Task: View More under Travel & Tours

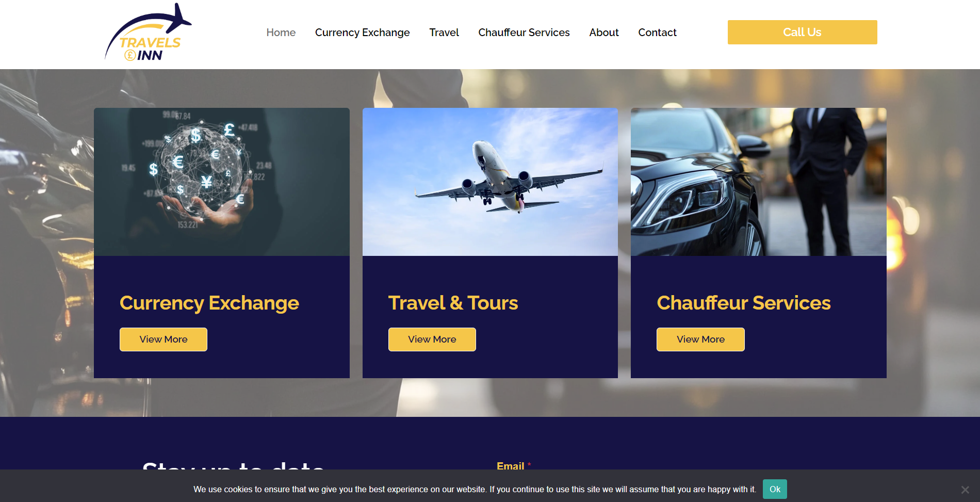Action: (x=432, y=339)
